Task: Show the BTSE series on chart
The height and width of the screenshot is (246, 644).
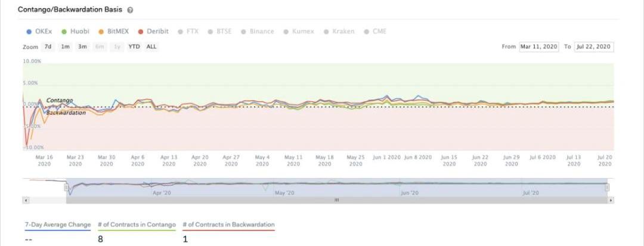Action: click(222, 31)
